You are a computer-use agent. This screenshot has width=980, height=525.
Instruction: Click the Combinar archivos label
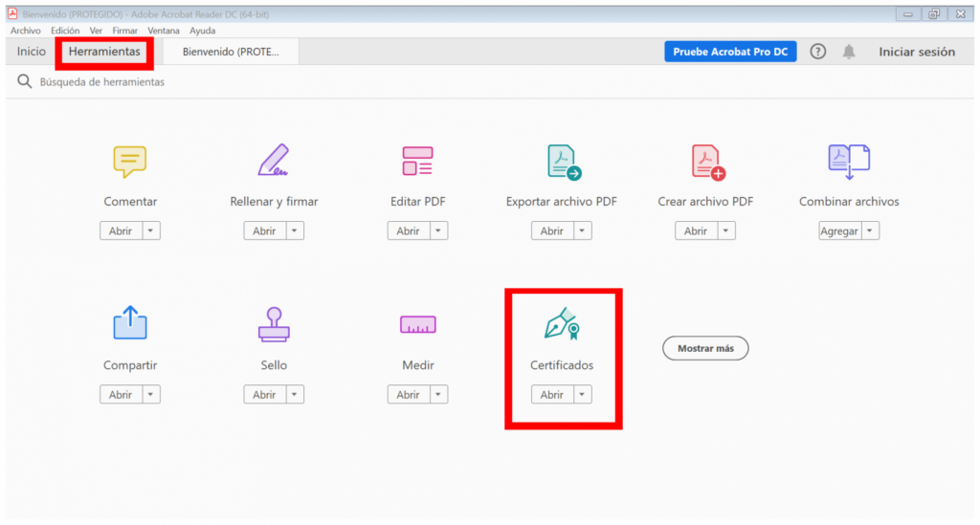tap(849, 202)
